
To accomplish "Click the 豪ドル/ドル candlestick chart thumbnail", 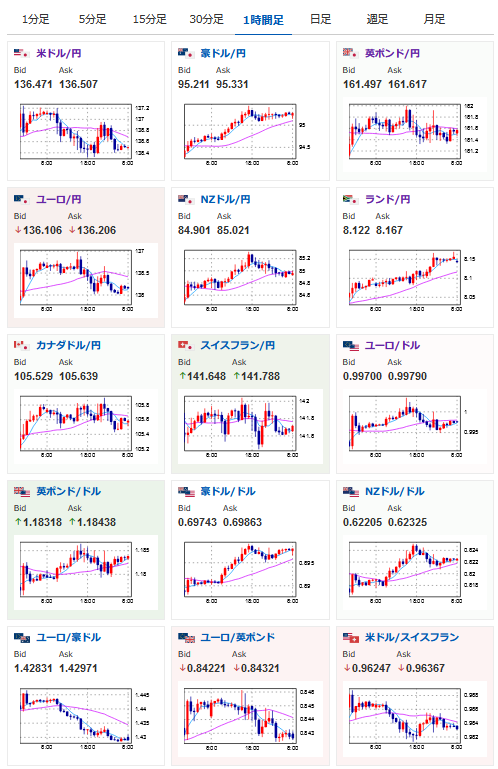I will click(x=247, y=572).
